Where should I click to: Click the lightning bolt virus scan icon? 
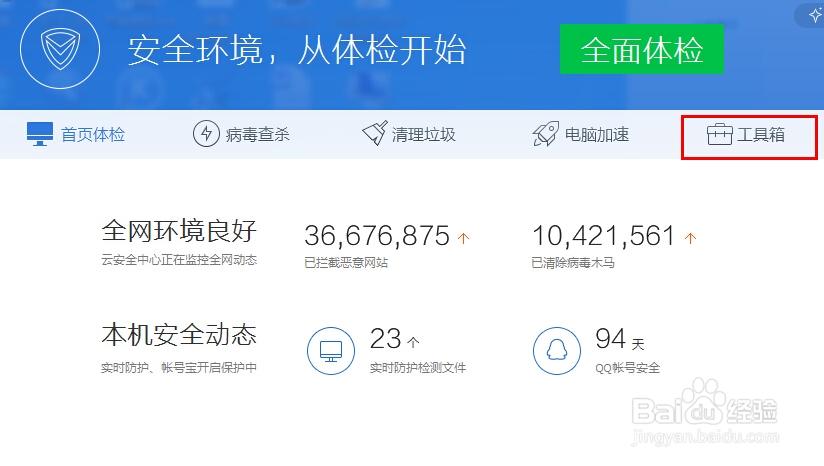pyautogui.click(x=206, y=134)
